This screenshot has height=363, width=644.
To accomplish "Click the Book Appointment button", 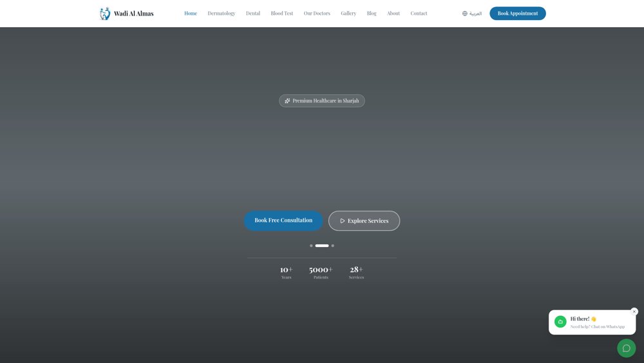I will pyautogui.click(x=518, y=14).
